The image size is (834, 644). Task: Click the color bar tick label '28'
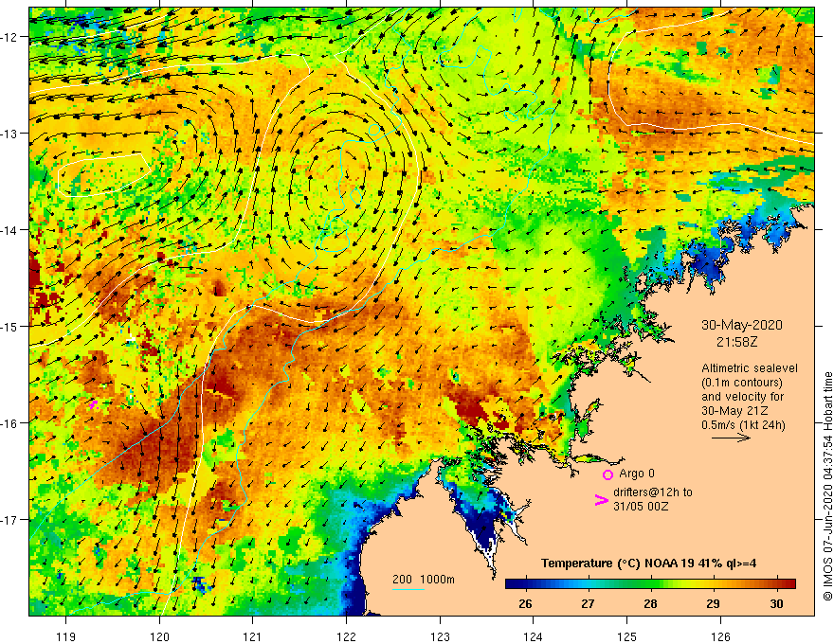650,603
